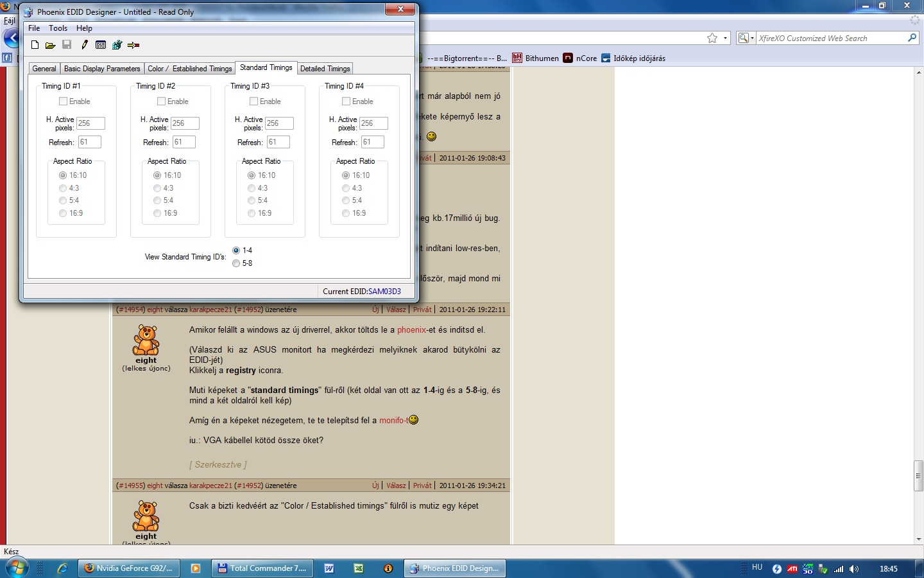Image resolution: width=924 pixels, height=578 pixels.
Task: Switch to the General tab
Action: [x=44, y=69]
